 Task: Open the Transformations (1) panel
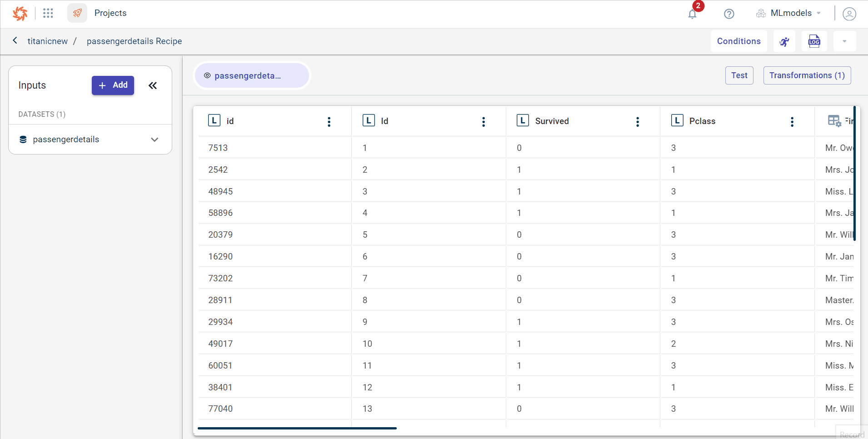coord(807,75)
